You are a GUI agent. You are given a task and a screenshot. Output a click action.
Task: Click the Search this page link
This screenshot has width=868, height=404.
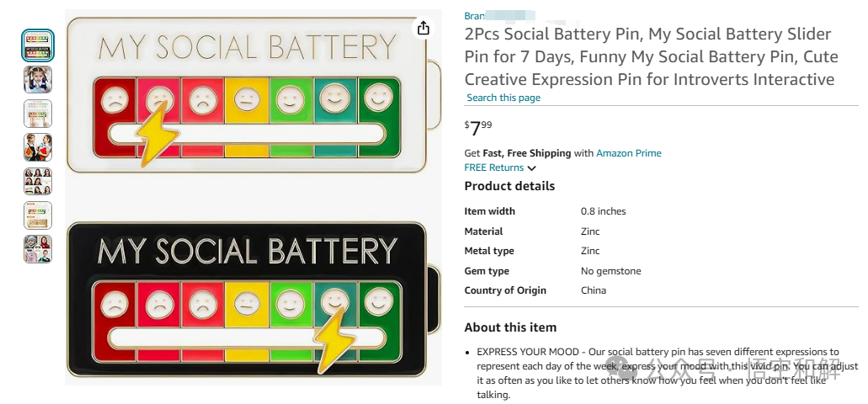click(x=503, y=98)
